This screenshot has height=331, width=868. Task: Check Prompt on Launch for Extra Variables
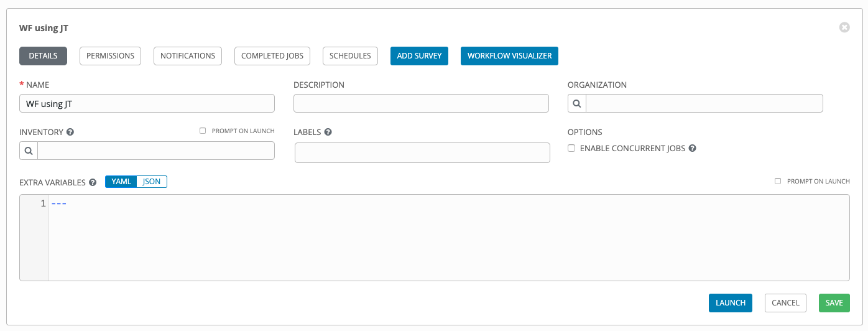778,182
